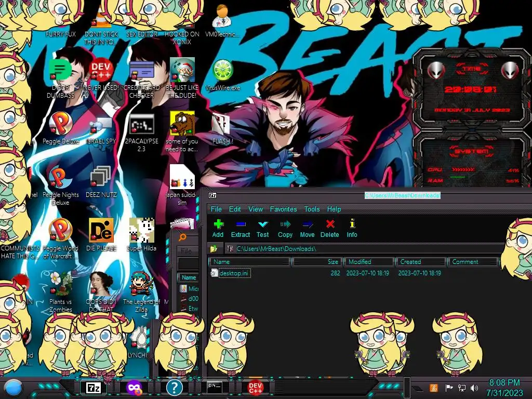Click the network tray icon
This screenshot has height=399, width=532.
461,388
